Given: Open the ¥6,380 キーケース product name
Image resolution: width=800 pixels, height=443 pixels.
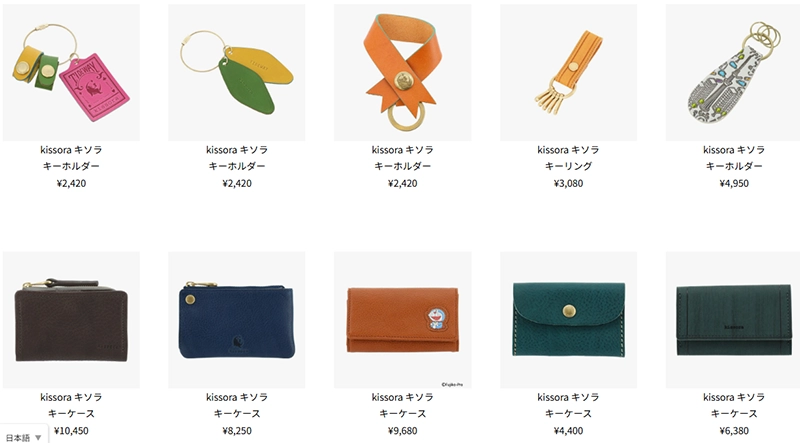Looking at the screenshot, I should (734, 413).
